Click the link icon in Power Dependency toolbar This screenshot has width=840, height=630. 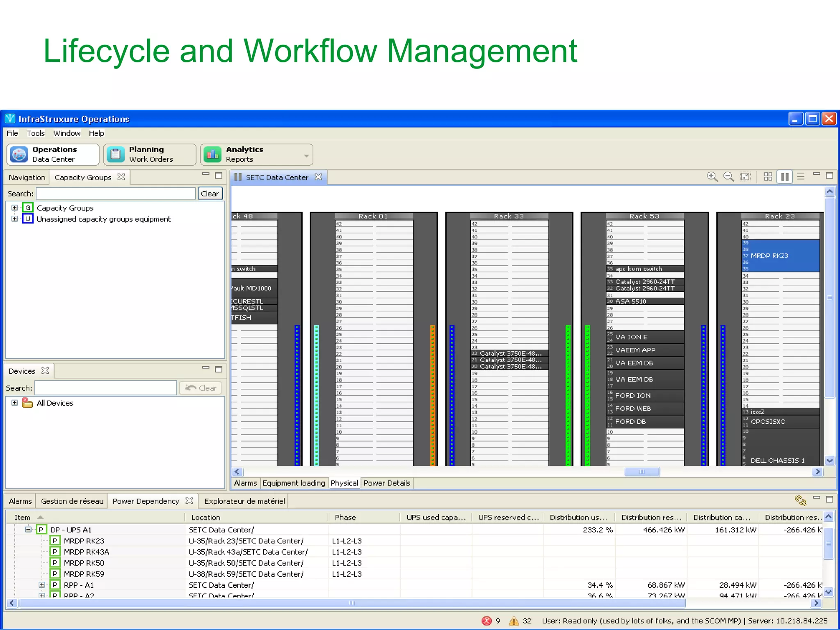800,500
